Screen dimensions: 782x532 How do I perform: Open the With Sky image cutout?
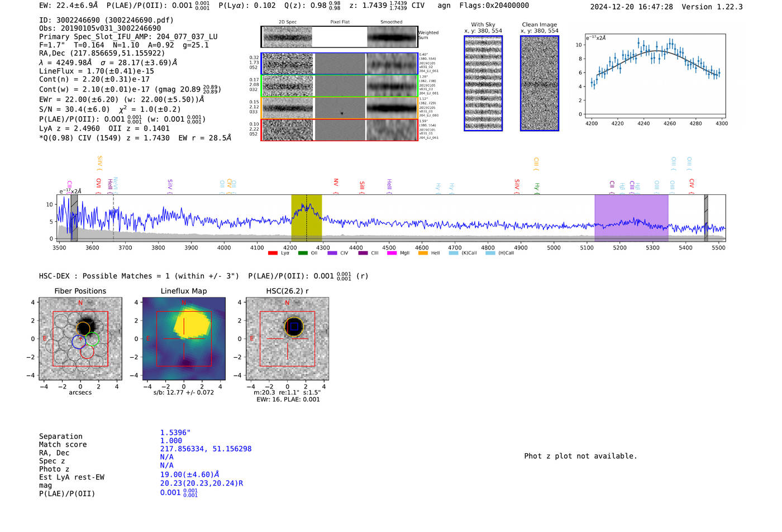[x=483, y=83]
